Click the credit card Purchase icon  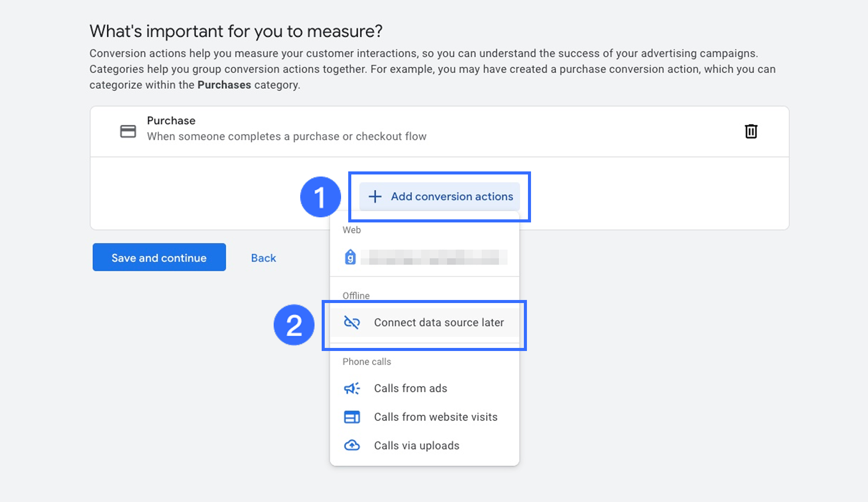pos(128,131)
